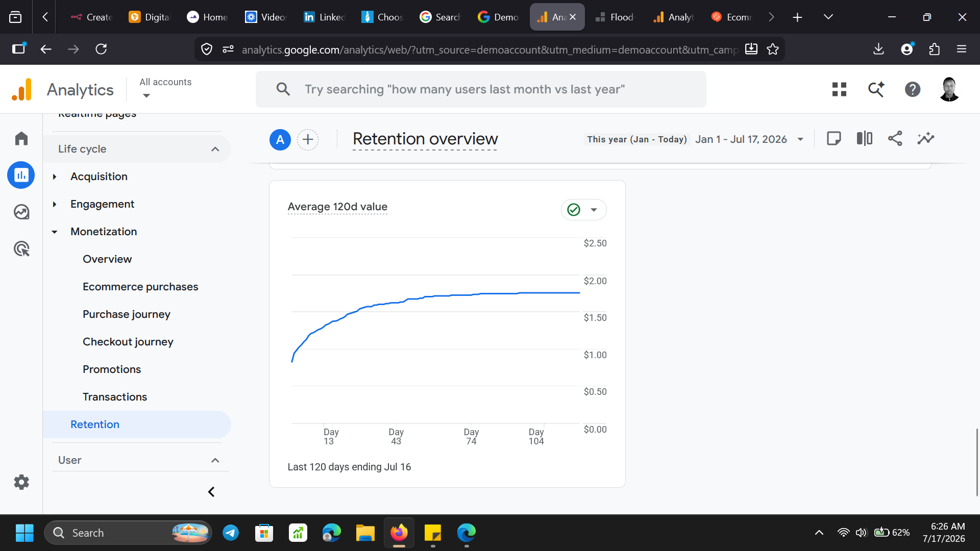This screenshot has height=551, width=980.
Task: Add a comparison with plus icon
Action: coord(308,139)
